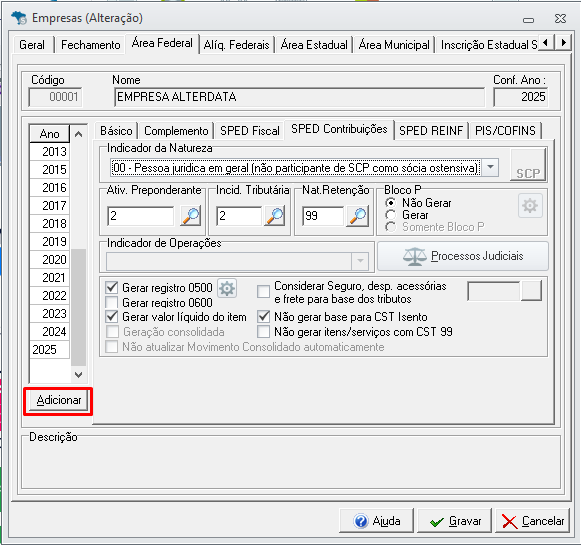This screenshot has width=581, height=545.
Task: Save changes with Gravar
Action: click(x=455, y=521)
